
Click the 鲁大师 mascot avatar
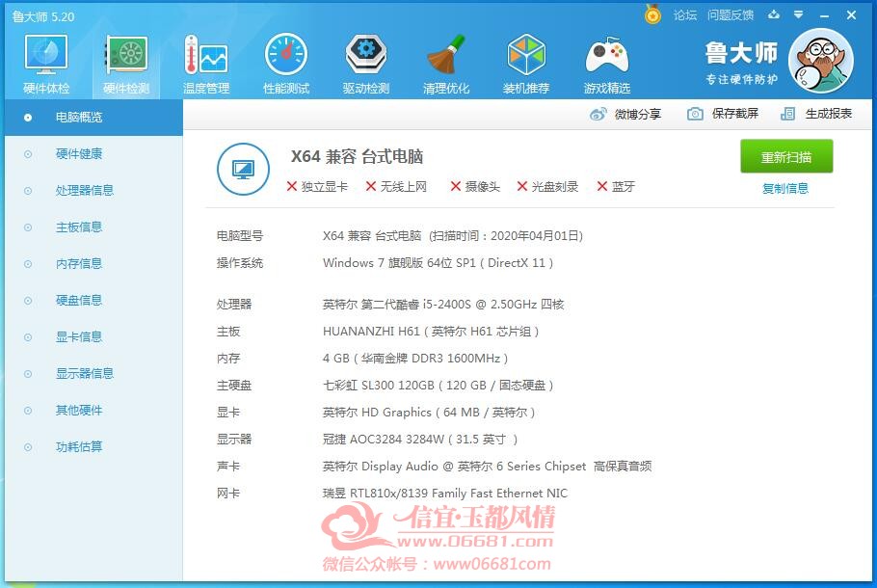(821, 61)
